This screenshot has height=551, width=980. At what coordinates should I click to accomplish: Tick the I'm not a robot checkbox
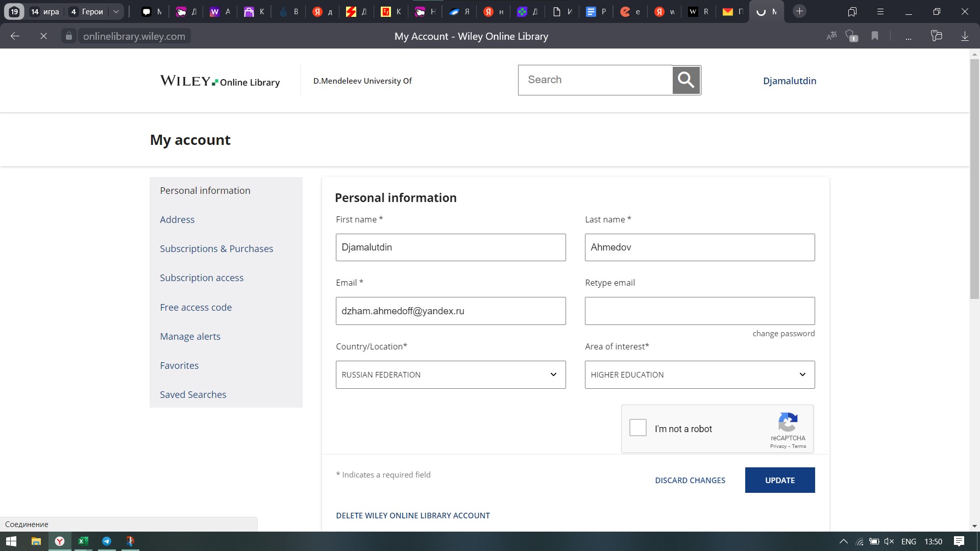coord(638,428)
